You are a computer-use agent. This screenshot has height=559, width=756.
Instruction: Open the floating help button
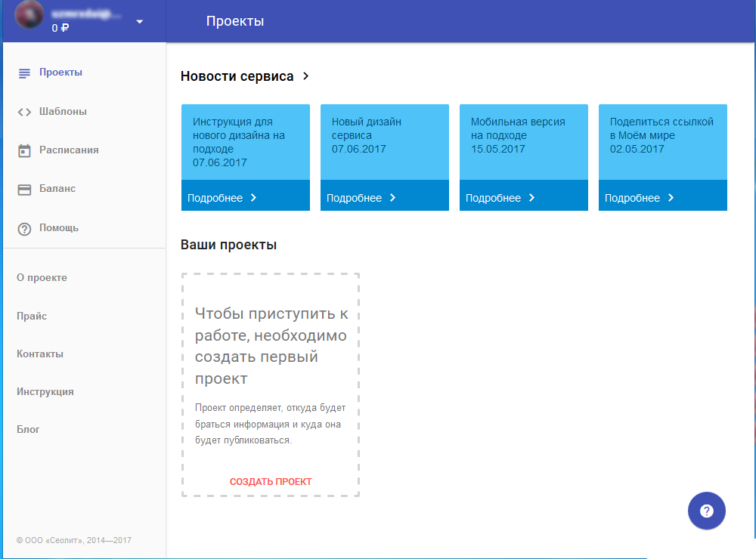[x=706, y=511]
